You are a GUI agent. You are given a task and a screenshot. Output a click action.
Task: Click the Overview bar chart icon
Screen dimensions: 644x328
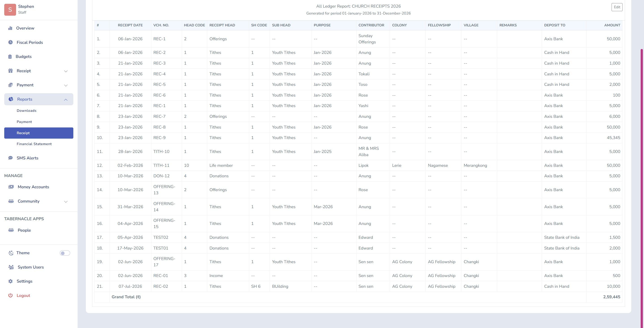coord(10,28)
